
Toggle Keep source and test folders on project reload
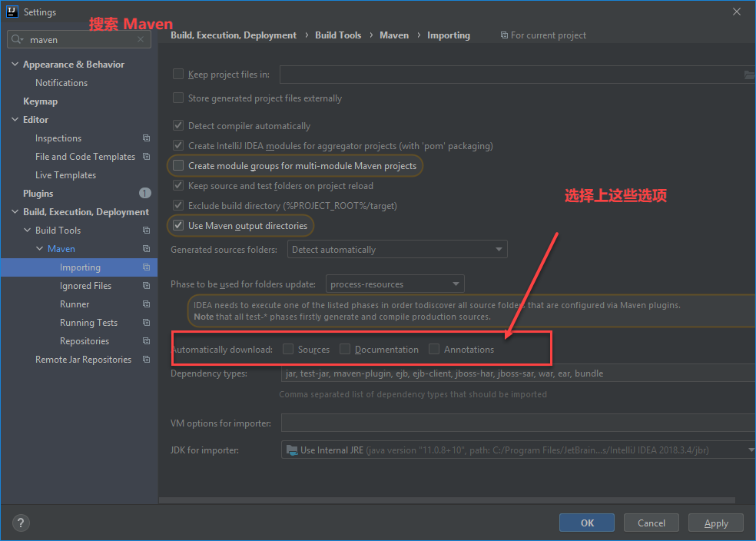178,185
